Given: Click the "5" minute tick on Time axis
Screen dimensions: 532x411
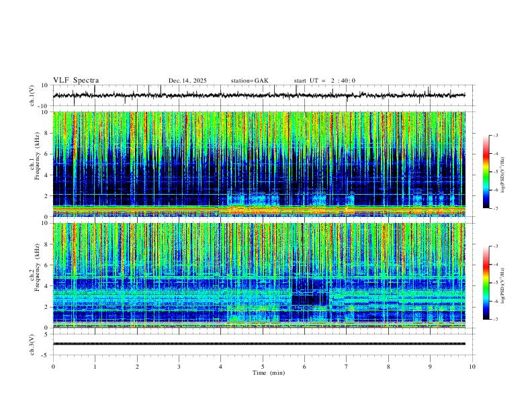Looking at the screenshot, I should tap(263, 367).
